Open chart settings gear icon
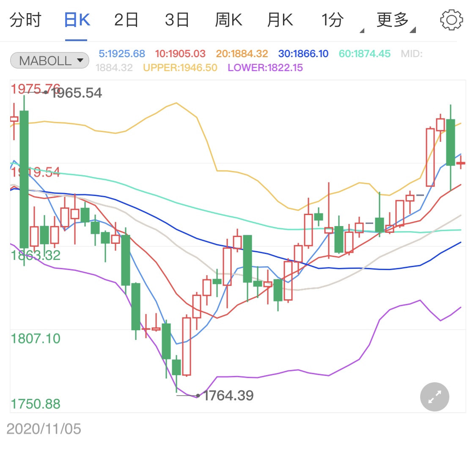476x450 pixels. click(x=451, y=20)
